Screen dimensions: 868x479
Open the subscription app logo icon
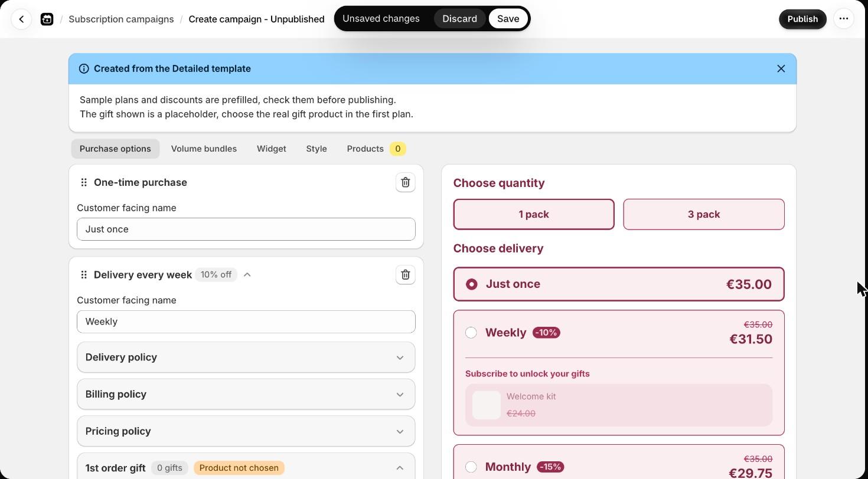tap(47, 19)
